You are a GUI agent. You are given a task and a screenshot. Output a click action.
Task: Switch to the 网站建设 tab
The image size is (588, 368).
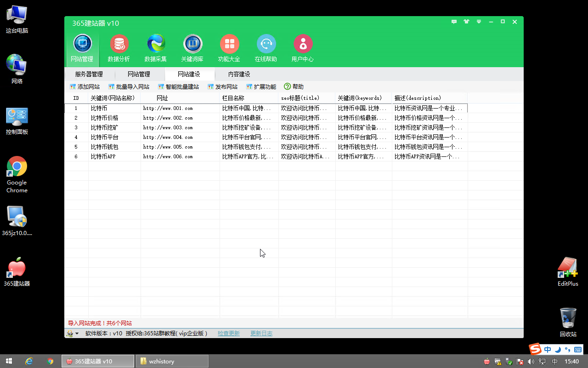(189, 74)
